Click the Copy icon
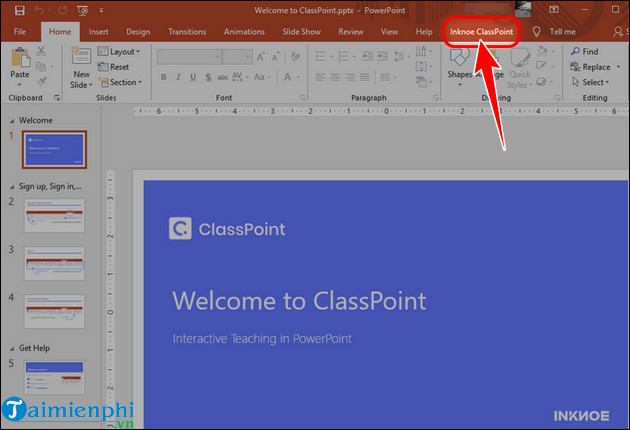The width and height of the screenshot is (630, 430). point(41,66)
